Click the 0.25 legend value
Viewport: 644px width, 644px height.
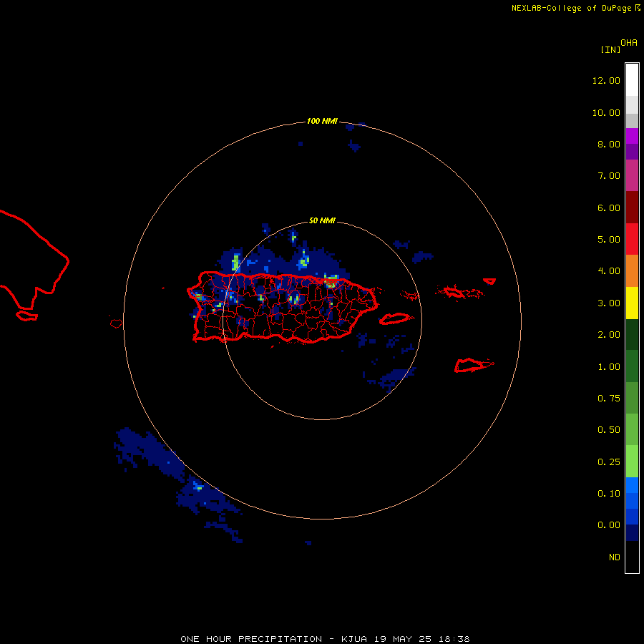click(609, 462)
